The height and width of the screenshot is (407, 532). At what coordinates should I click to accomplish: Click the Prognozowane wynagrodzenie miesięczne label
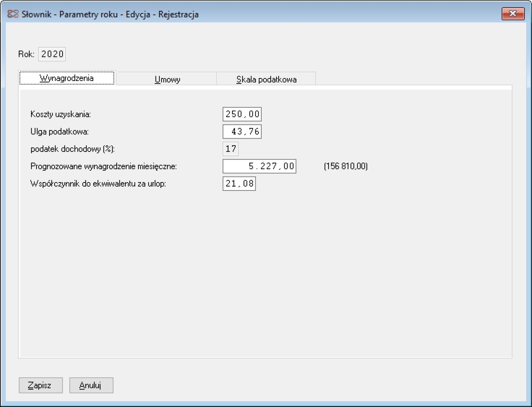(x=103, y=166)
